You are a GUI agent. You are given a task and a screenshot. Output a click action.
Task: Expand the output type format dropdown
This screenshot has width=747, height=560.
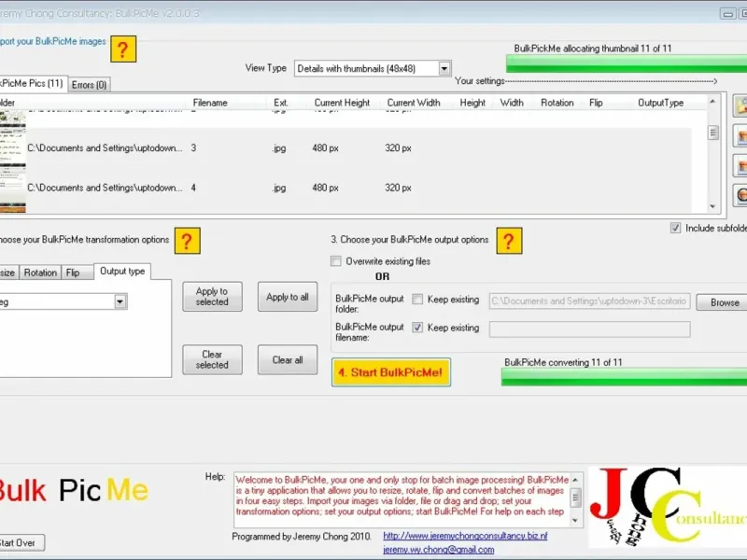pos(120,301)
